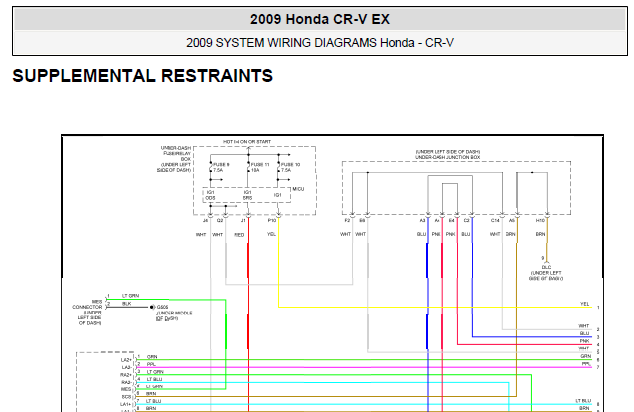Click the 'RA2+' terminal label

tap(126, 375)
